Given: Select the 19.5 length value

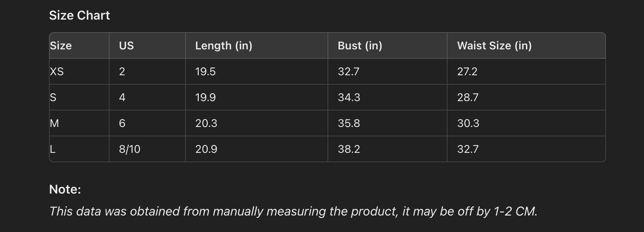Looking at the screenshot, I should [x=205, y=71].
